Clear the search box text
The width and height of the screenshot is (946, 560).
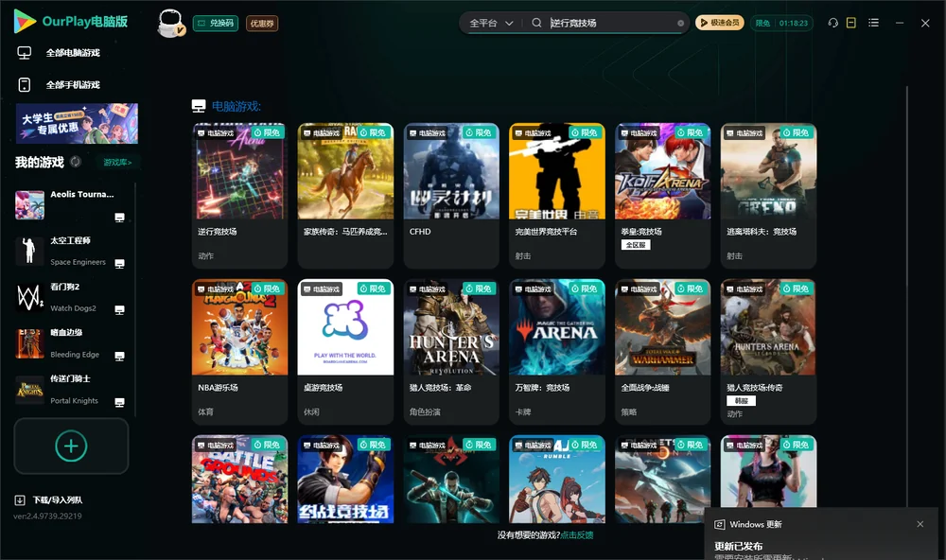point(680,23)
